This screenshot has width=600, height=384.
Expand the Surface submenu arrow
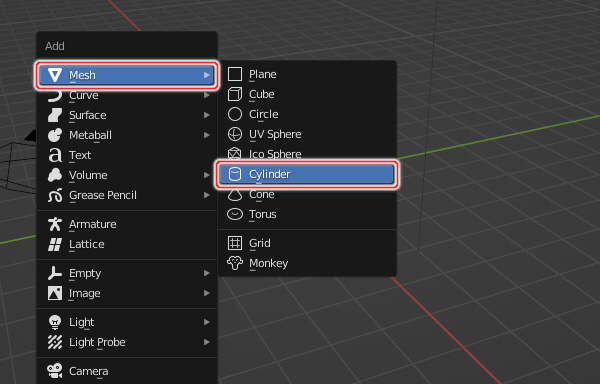[x=207, y=115]
